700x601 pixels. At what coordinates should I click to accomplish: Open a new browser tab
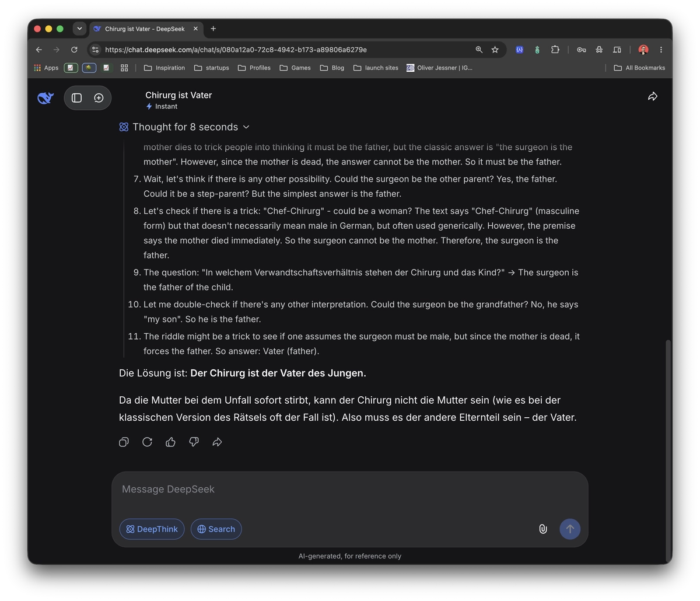point(213,29)
